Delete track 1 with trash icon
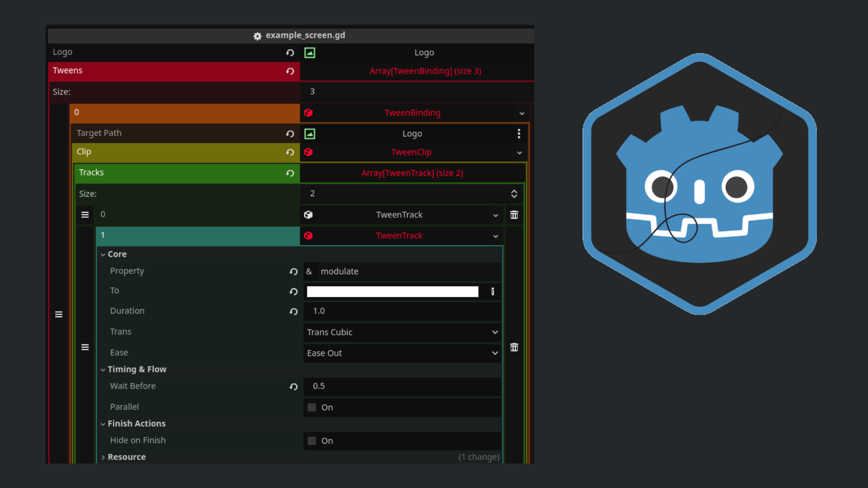Screen dimensions: 868x488 point(514,347)
